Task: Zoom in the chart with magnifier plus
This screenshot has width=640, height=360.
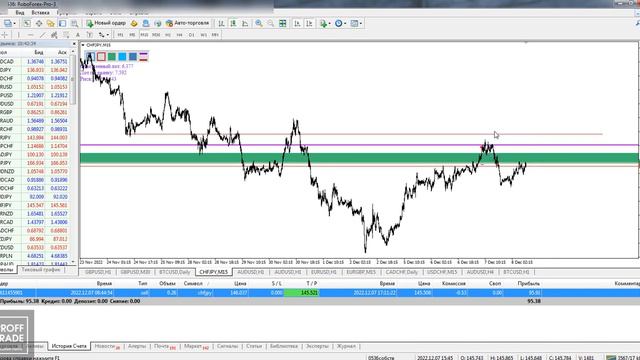Action: pos(259,23)
